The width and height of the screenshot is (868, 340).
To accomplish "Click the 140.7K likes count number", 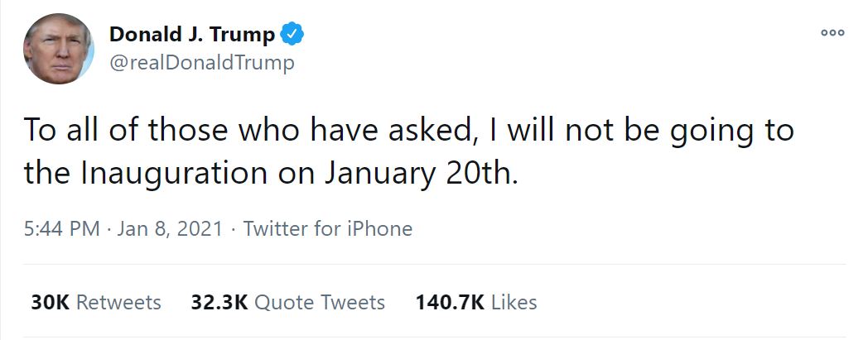I will pyautogui.click(x=450, y=303).
